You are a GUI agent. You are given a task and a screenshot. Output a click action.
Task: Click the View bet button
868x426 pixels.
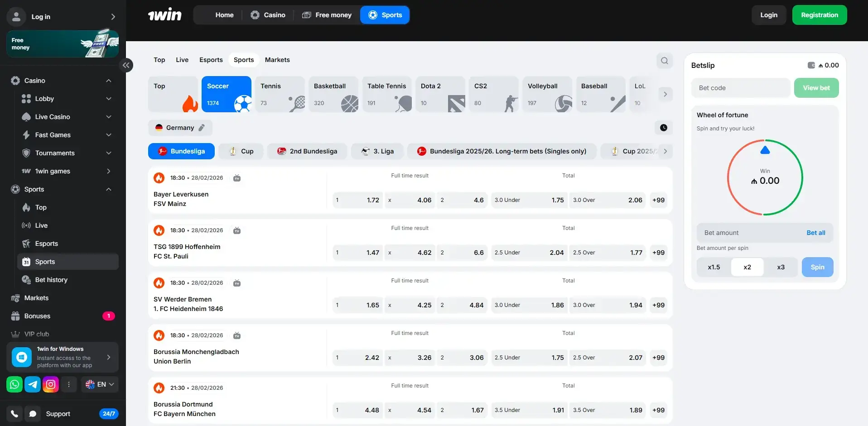coord(816,88)
